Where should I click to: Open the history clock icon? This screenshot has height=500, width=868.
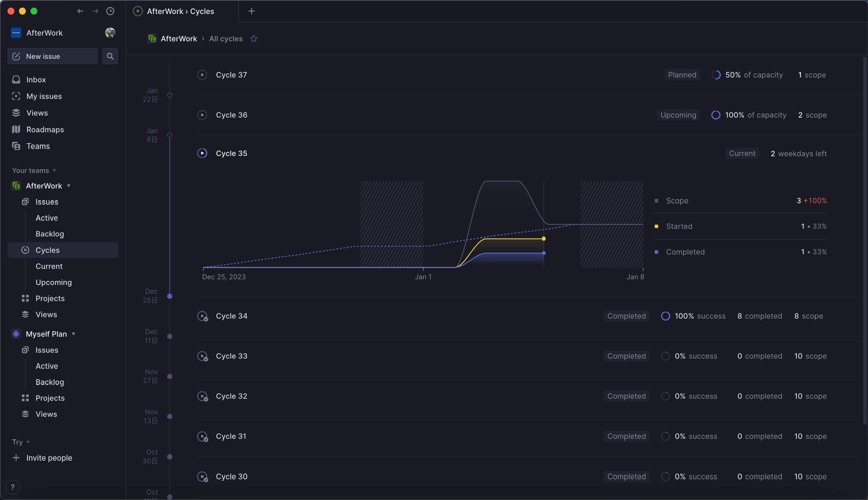point(110,11)
